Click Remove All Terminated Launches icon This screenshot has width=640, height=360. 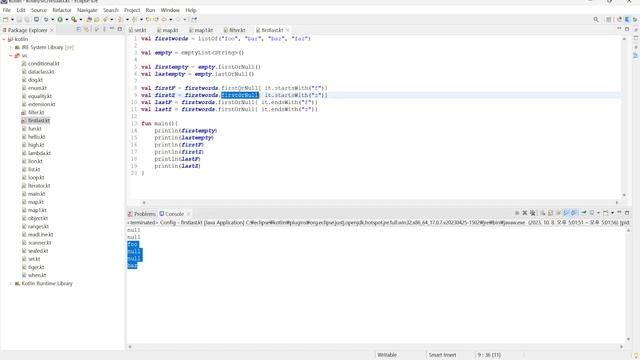(533, 213)
